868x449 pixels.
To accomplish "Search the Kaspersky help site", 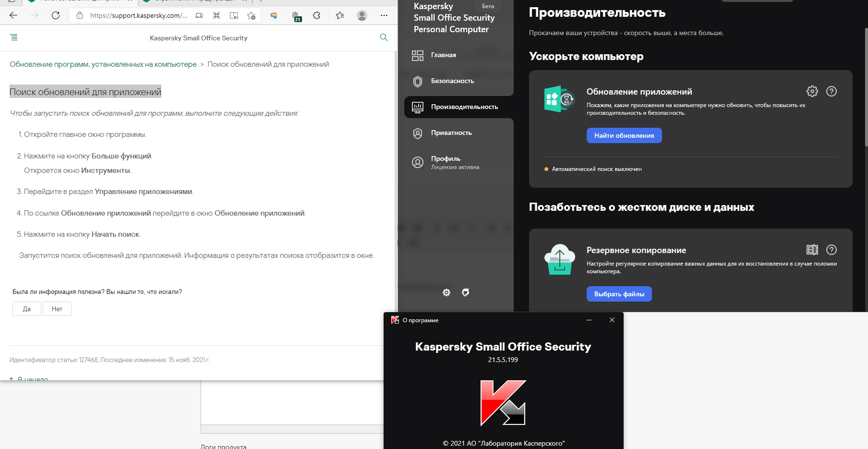I will (384, 37).
